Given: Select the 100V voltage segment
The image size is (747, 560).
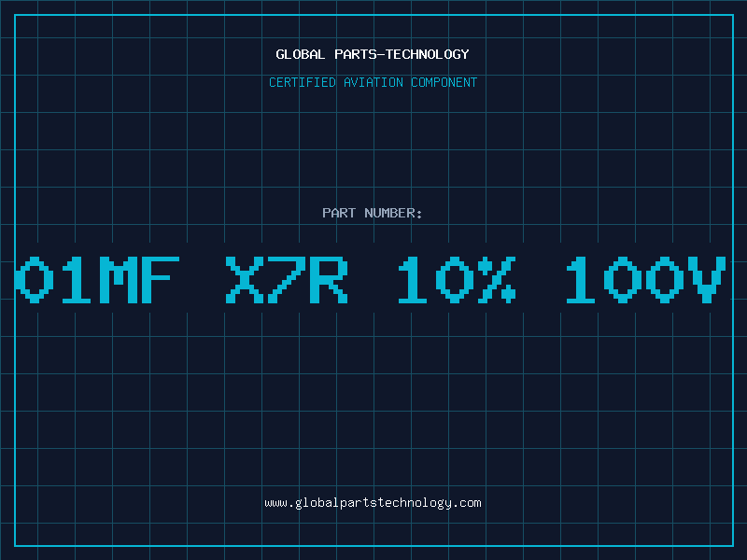Looking at the screenshot, I should coord(646,280).
